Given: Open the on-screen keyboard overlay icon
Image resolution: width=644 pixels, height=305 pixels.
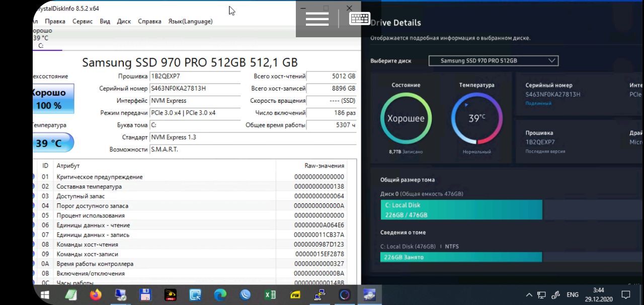Looking at the screenshot, I should (360, 19).
